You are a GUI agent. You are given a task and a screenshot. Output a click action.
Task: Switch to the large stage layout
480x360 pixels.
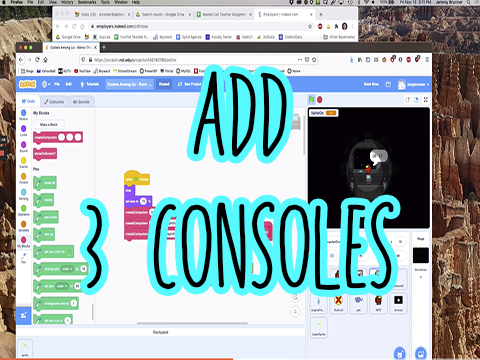click(x=416, y=100)
